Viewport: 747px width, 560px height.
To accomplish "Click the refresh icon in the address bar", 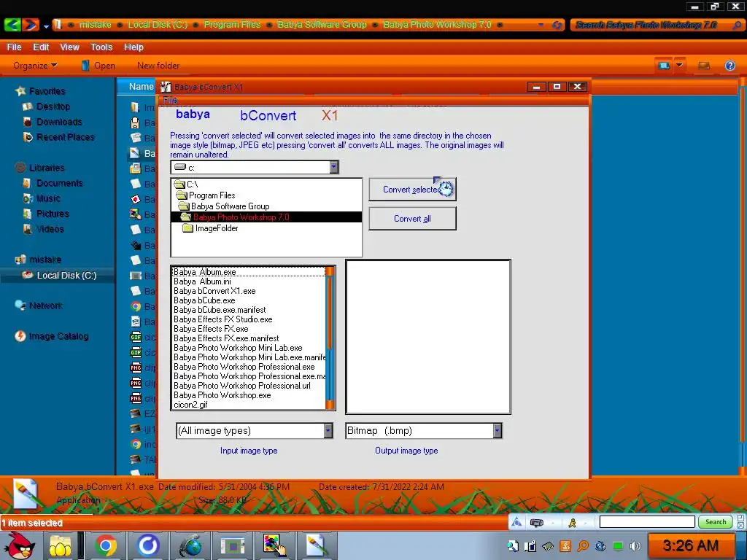I will click(x=557, y=25).
